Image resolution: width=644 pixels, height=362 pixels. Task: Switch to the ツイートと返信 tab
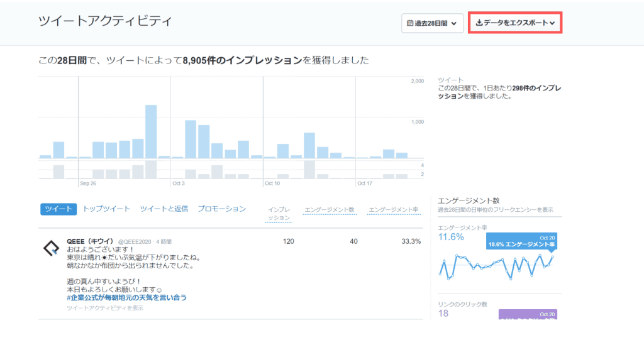click(x=164, y=209)
